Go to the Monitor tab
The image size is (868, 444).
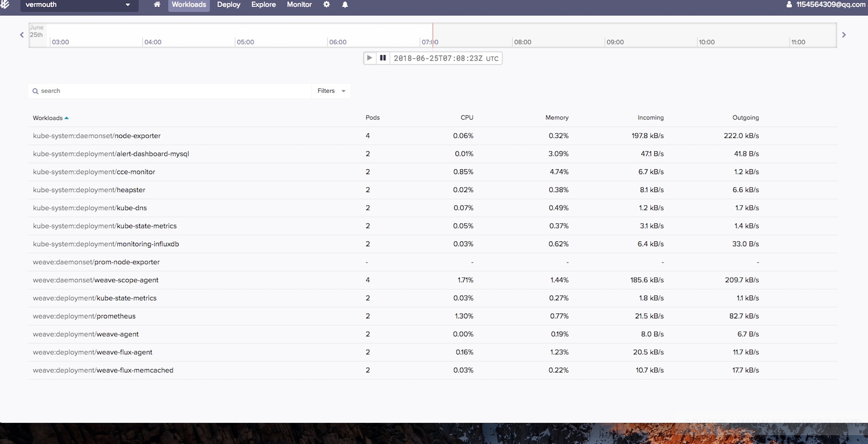coord(299,5)
